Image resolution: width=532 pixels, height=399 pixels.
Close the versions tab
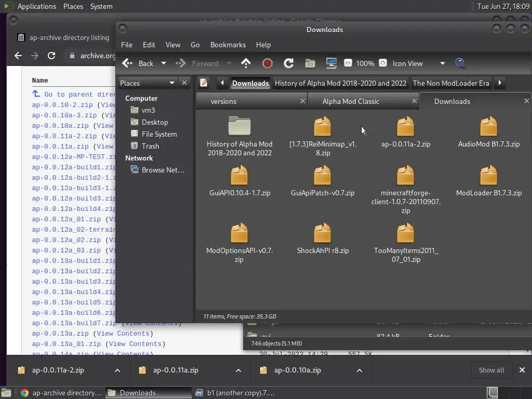pos(303,101)
